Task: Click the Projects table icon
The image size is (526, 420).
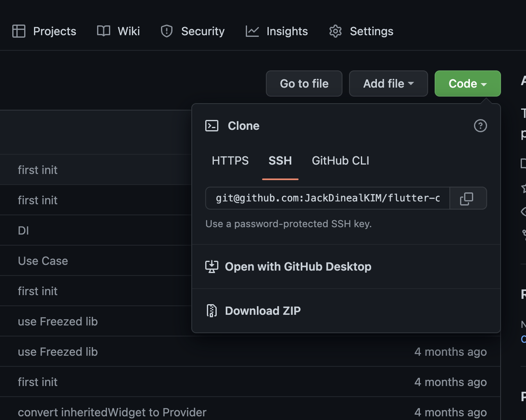Action: point(19,31)
